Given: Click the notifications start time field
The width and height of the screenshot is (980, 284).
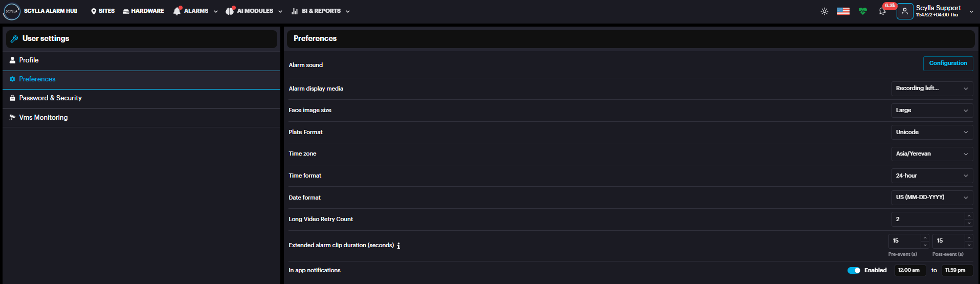Looking at the screenshot, I should click(909, 271).
